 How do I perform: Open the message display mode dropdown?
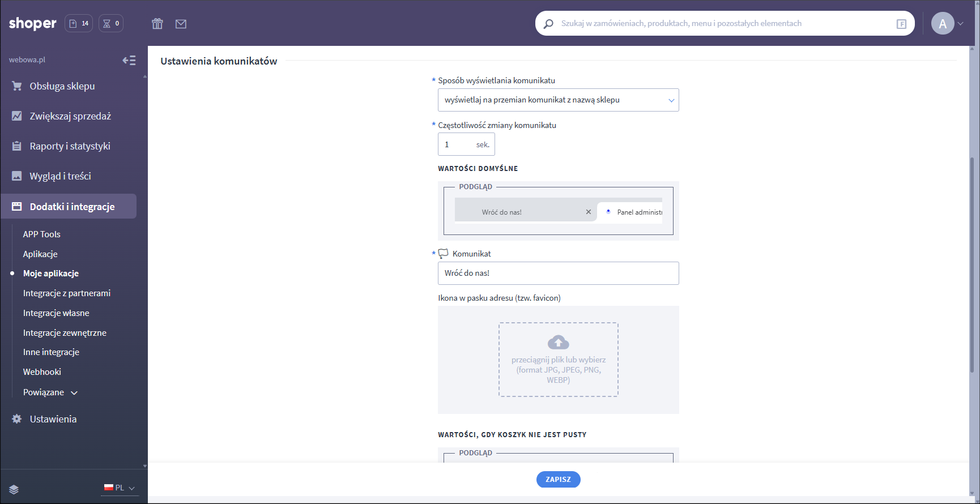click(558, 100)
